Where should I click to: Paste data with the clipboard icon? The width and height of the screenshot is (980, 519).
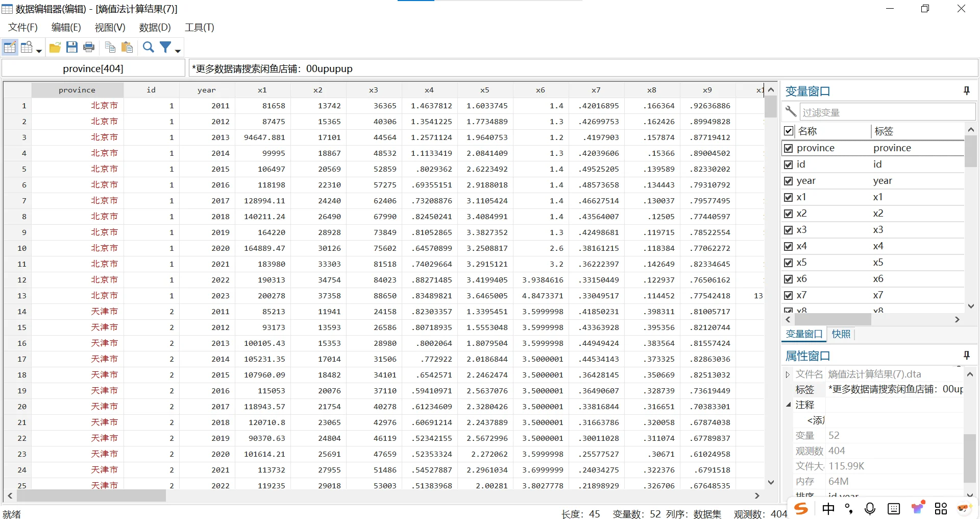tap(127, 47)
